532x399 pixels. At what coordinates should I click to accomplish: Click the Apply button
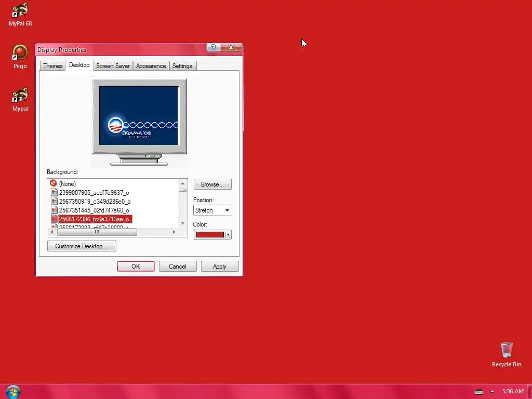pyautogui.click(x=220, y=267)
